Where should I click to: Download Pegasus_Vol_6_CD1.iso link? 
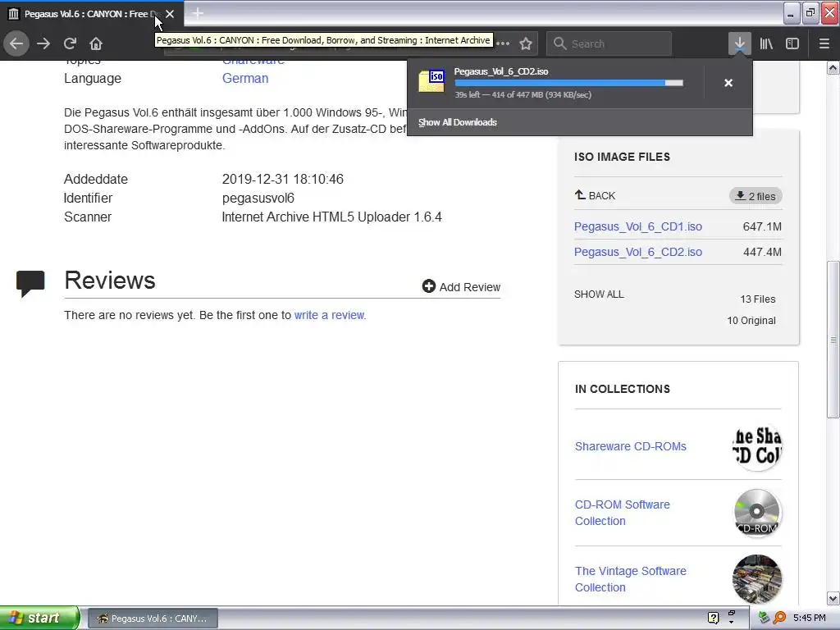(638, 226)
